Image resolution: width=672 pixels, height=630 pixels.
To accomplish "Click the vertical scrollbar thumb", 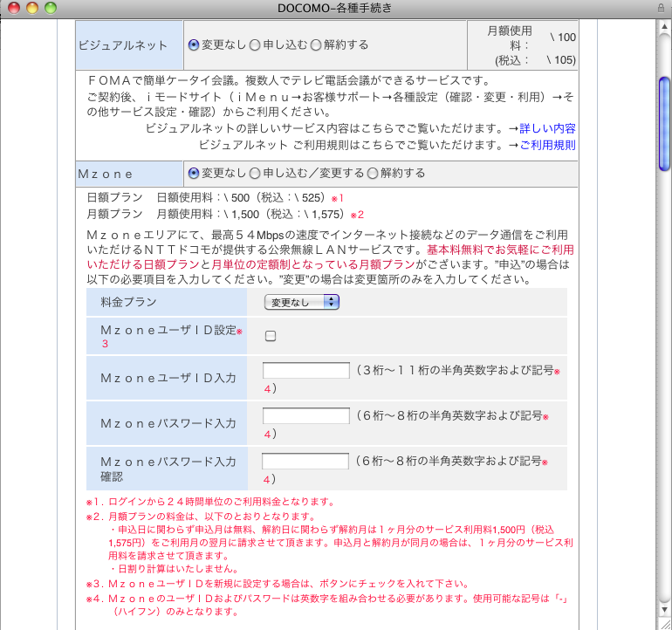I will (664, 123).
